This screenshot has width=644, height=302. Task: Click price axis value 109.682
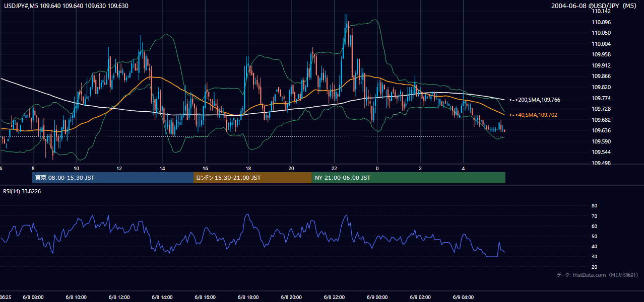point(601,120)
